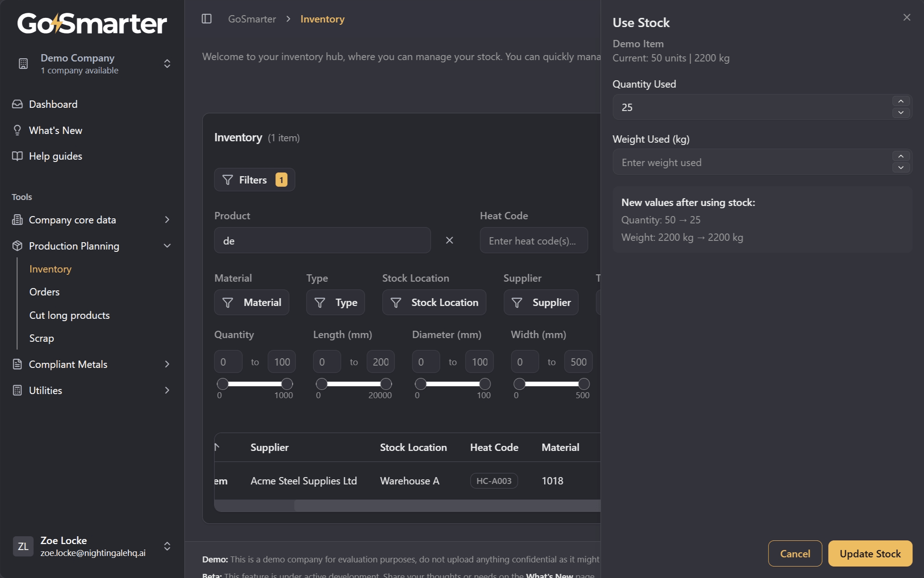This screenshot has width=924, height=578.
Task: Click Diameter slider left handle
Action: [420, 383]
